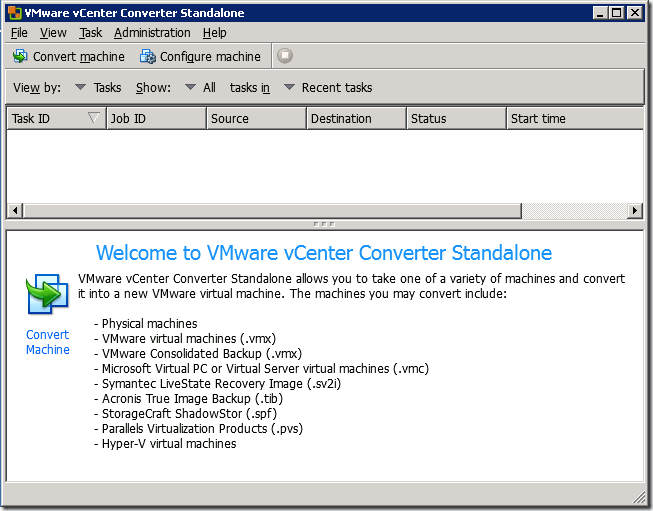Click the grayed-out stop task icon
The width and height of the screenshot is (653, 511).
(x=285, y=57)
